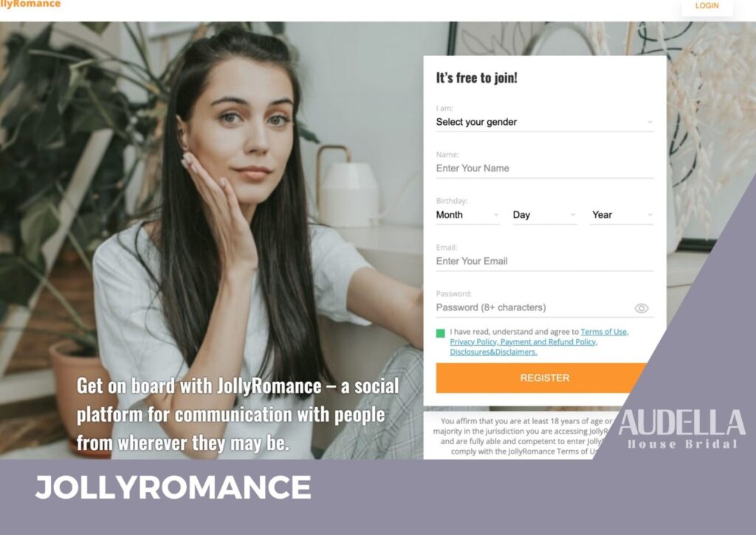This screenshot has width=756, height=535.
Task: Click the JOLLYROMANCE caption title
Action: [173, 487]
